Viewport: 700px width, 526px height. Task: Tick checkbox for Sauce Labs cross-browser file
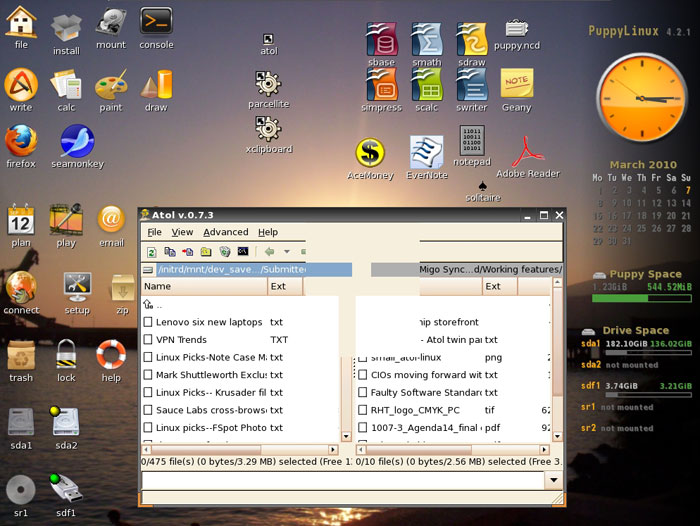pos(148,410)
